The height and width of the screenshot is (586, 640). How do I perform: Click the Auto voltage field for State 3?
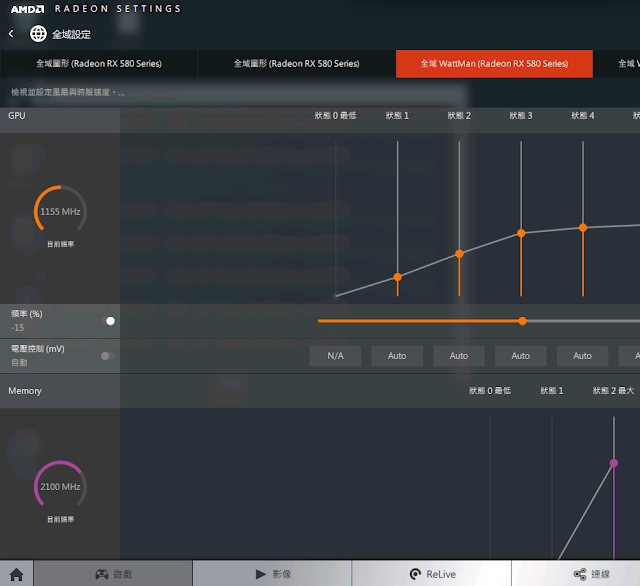click(x=521, y=356)
